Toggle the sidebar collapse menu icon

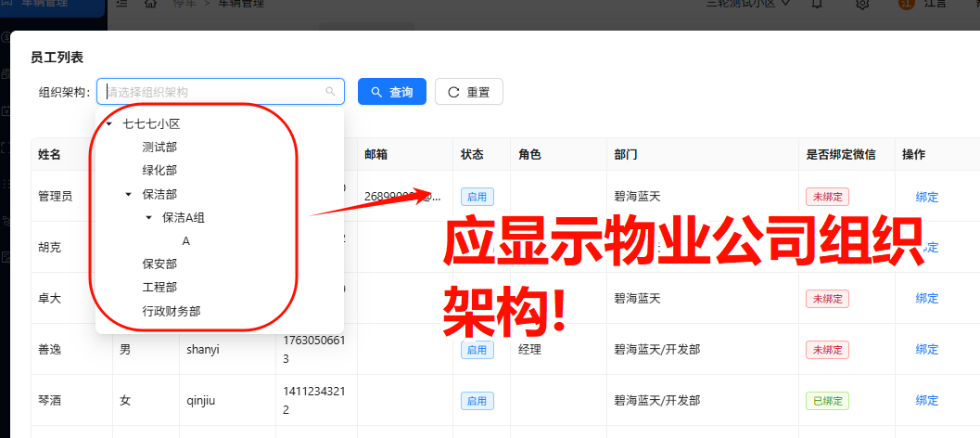[x=121, y=4]
